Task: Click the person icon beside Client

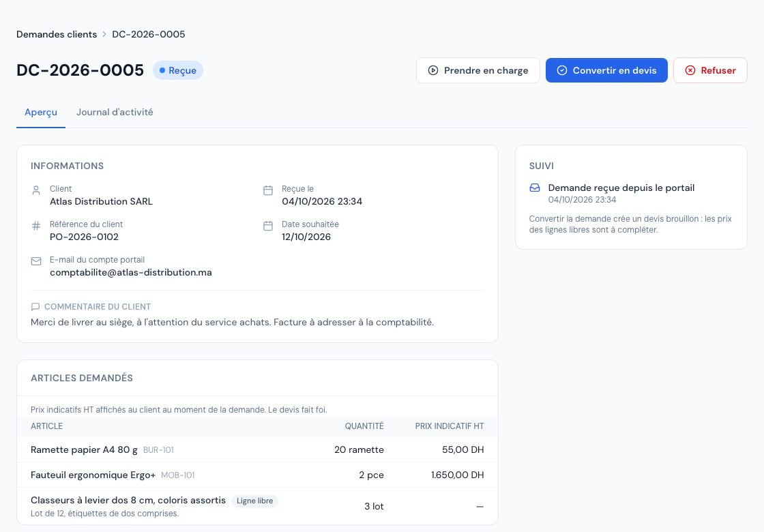Action: click(36, 190)
